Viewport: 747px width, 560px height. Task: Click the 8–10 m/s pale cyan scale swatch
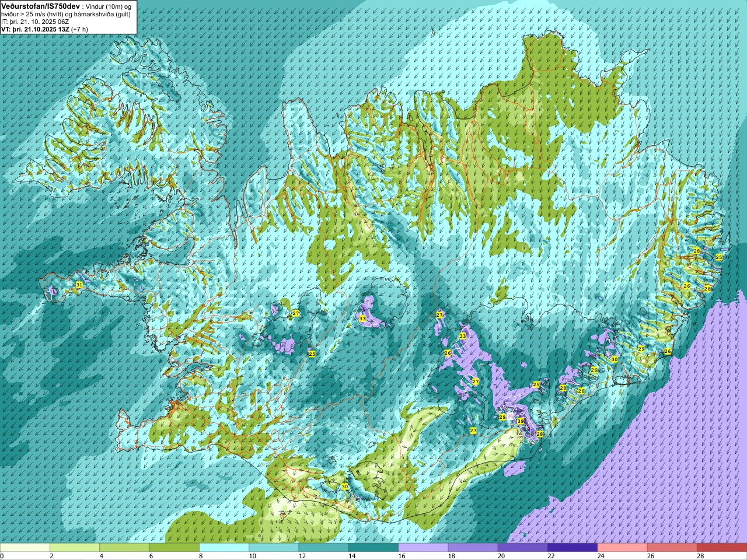[x=224, y=548]
